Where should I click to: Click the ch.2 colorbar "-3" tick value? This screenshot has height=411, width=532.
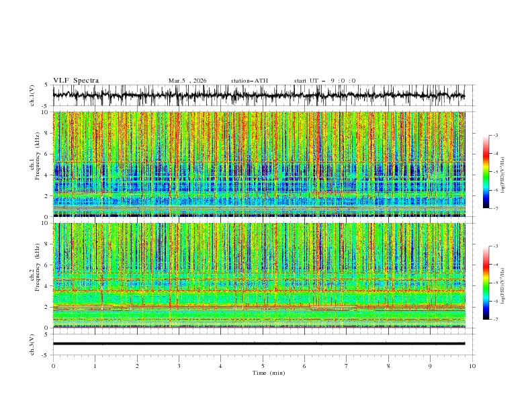click(495, 246)
